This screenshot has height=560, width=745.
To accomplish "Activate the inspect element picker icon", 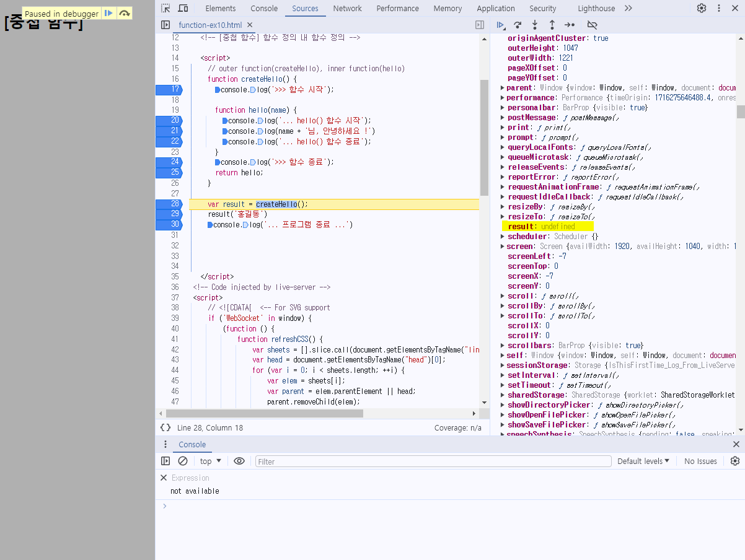I will (165, 8).
